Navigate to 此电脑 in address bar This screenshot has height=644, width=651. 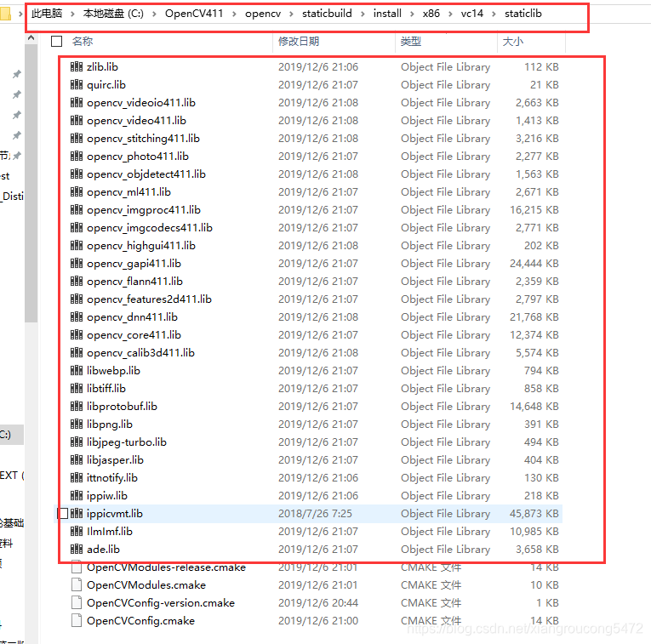click(47, 14)
